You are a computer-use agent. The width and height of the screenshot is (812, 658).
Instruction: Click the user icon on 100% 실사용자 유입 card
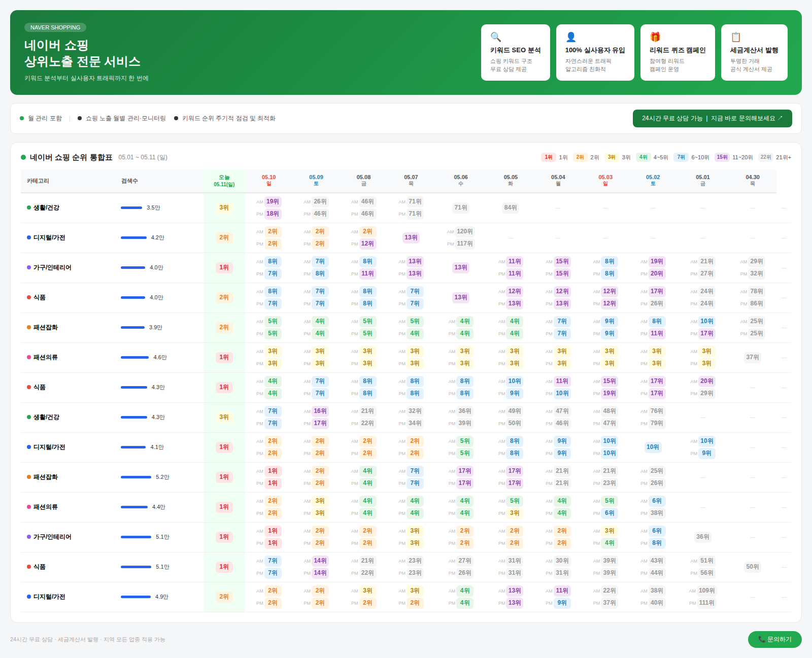pos(571,37)
